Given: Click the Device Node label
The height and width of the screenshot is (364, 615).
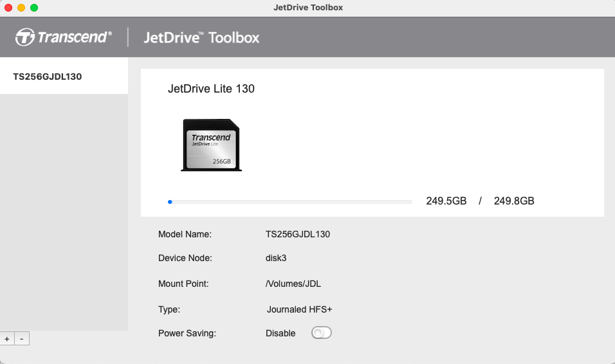Looking at the screenshot, I should click(x=185, y=258).
